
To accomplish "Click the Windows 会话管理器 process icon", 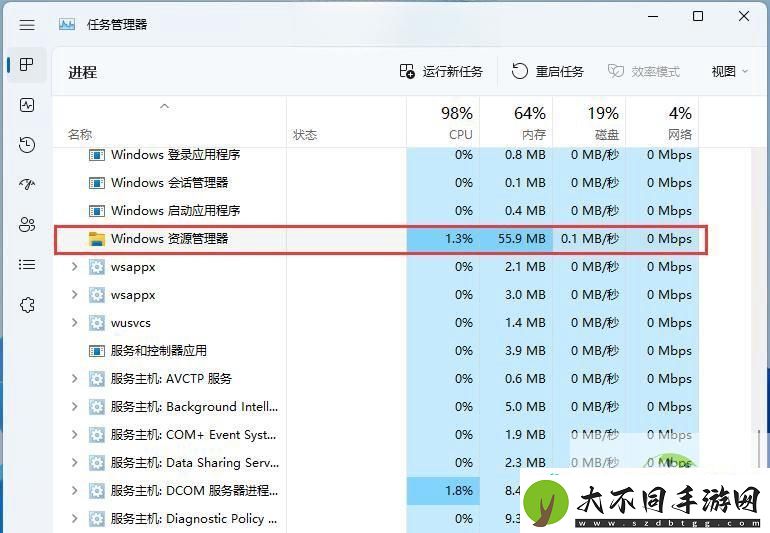I will click(97, 183).
